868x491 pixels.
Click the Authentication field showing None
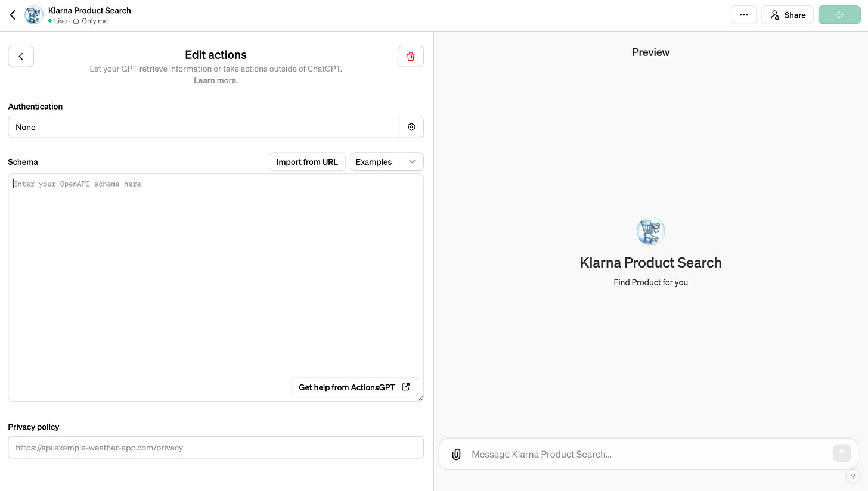click(203, 127)
